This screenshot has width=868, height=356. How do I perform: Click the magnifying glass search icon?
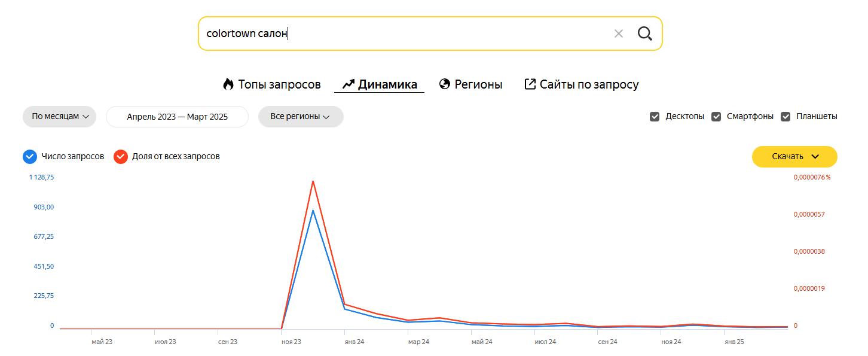[644, 34]
